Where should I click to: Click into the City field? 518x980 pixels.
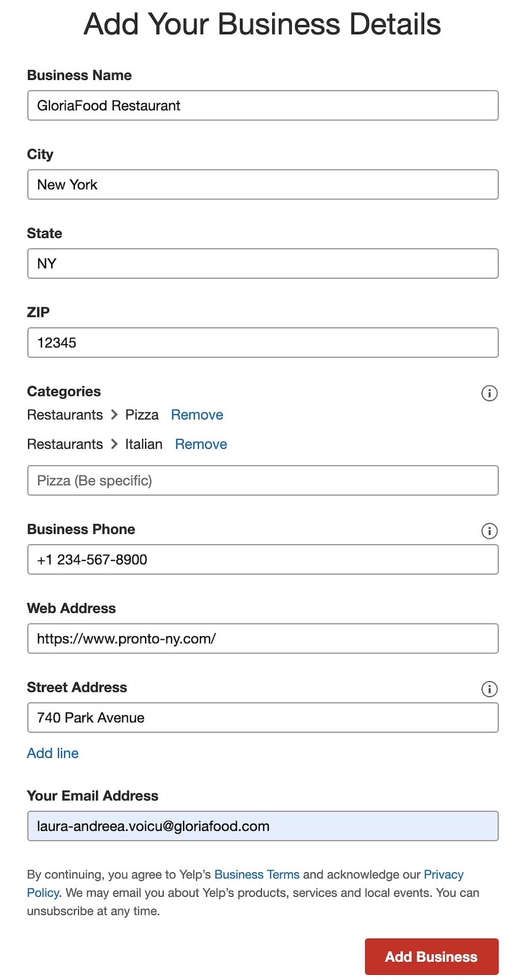262,185
